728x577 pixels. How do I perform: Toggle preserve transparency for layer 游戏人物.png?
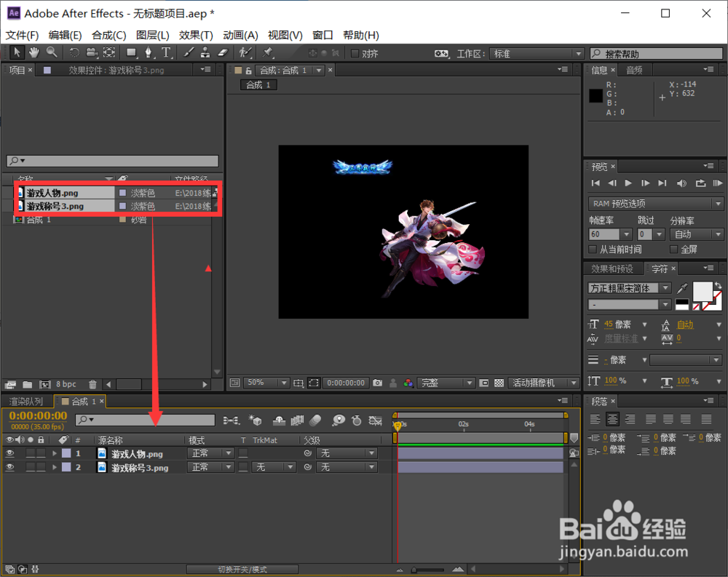point(243,453)
